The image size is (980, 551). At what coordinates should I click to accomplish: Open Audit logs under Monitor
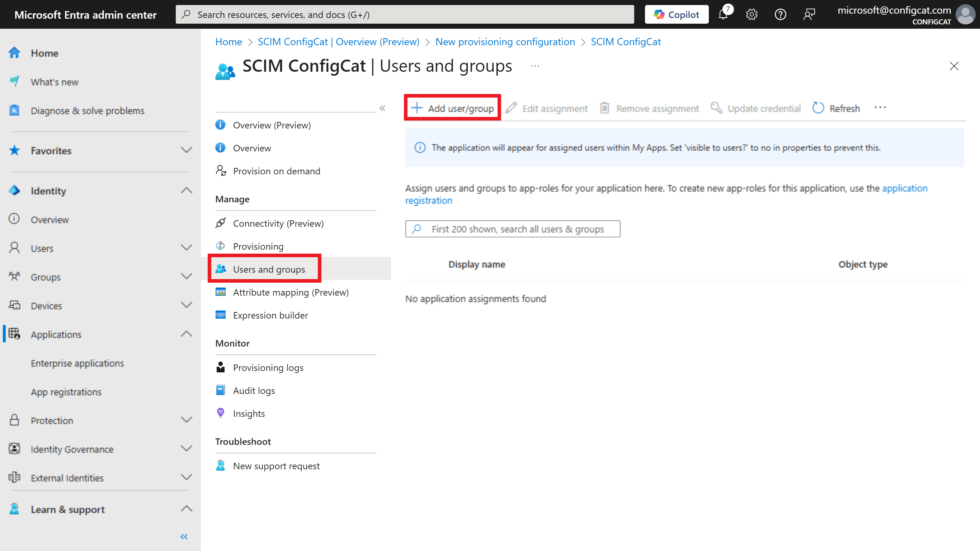coord(254,390)
